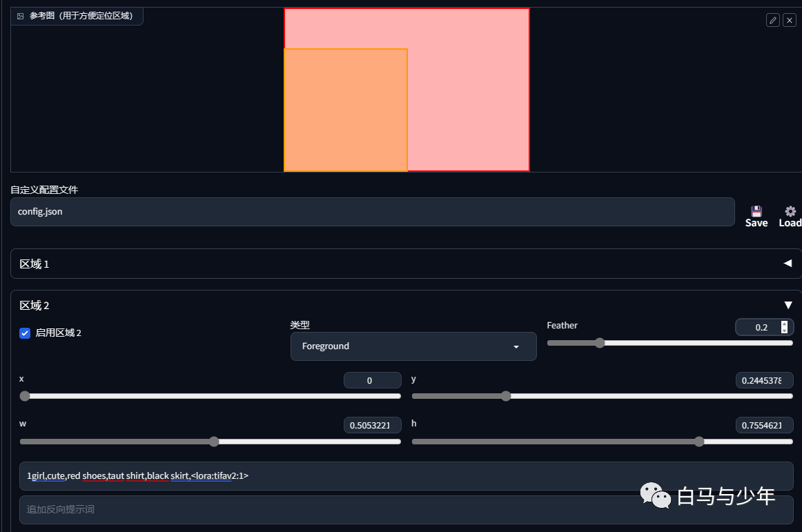Click the 追加反向提示词 negative prompt field
The height and width of the screenshot is (532, 802).
point(406,509)
